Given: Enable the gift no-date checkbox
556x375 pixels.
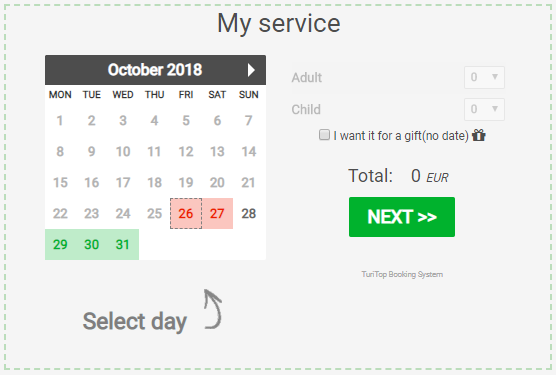Looking at the screenshot, I should point(324,135).
